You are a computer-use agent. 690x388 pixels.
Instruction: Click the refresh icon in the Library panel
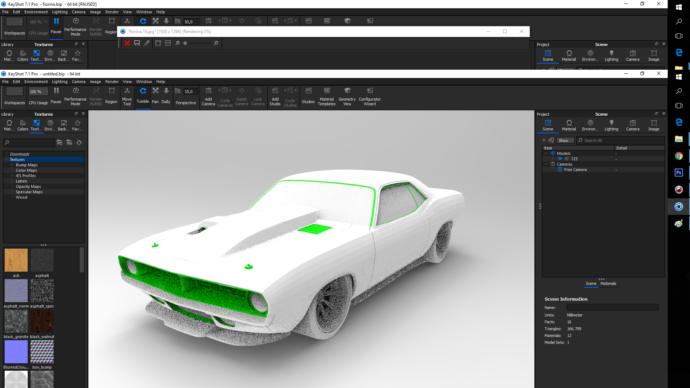tap(79, 143)
